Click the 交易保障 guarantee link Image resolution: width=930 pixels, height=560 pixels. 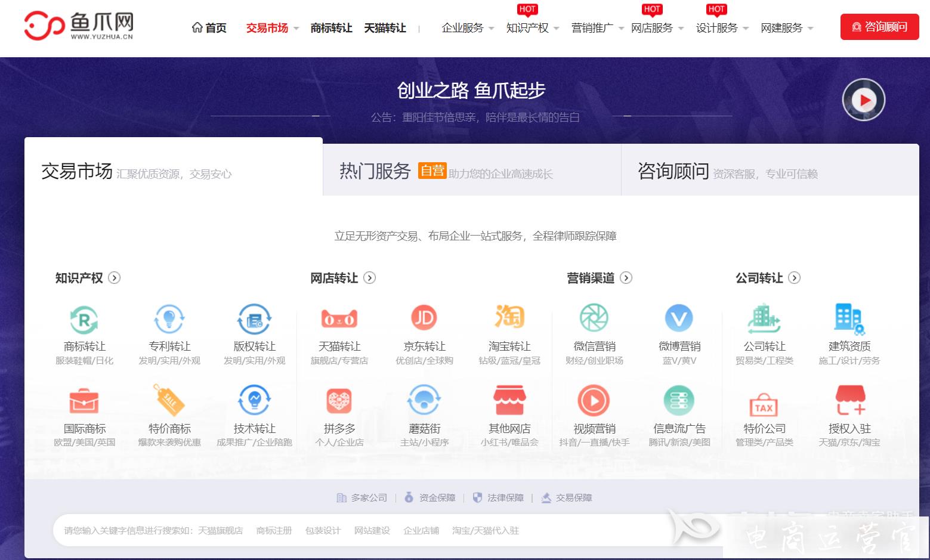click(x=567, y=497)
